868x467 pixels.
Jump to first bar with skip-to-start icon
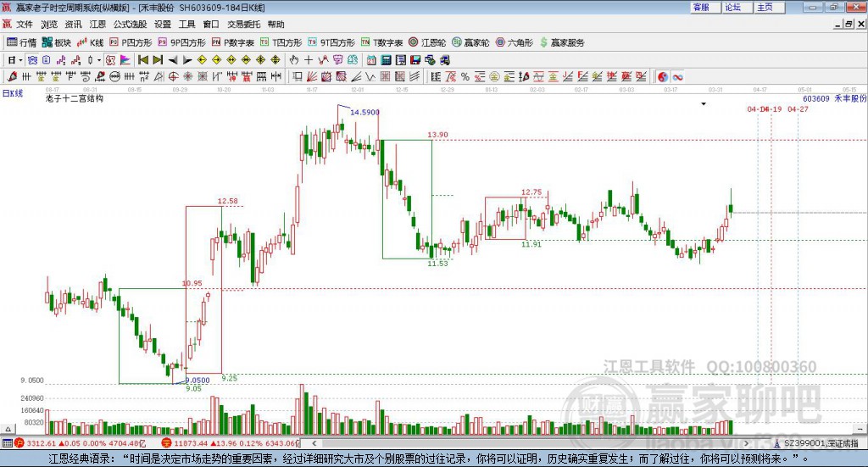[x=142, y=60]
